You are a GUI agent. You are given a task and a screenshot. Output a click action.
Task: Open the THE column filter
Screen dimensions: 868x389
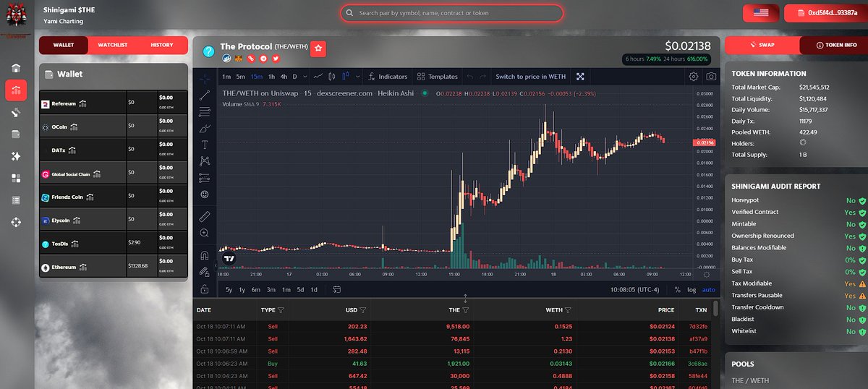(x=465, y=310)
